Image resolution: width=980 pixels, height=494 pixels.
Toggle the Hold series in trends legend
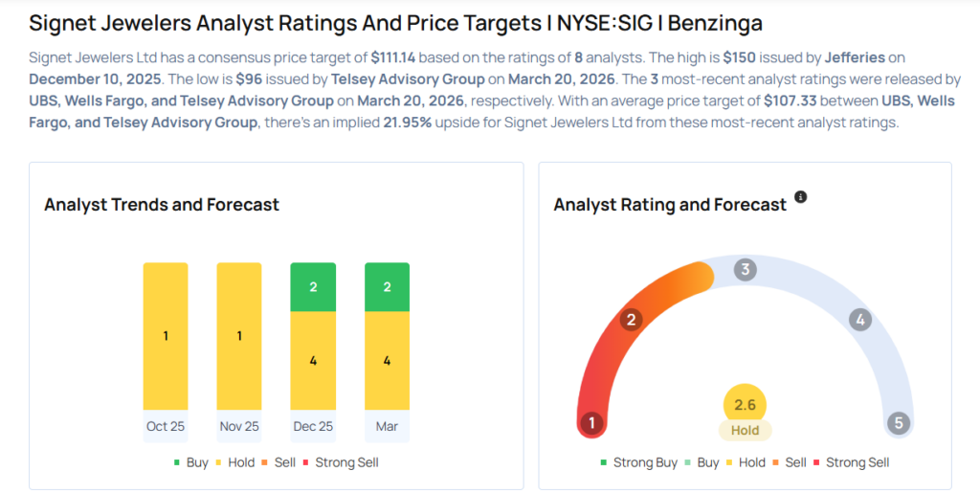[x=234, y=462]
